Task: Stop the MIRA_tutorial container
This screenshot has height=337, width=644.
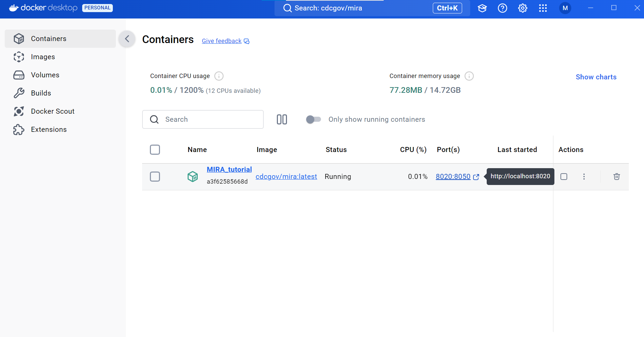Action: point(564,177)
